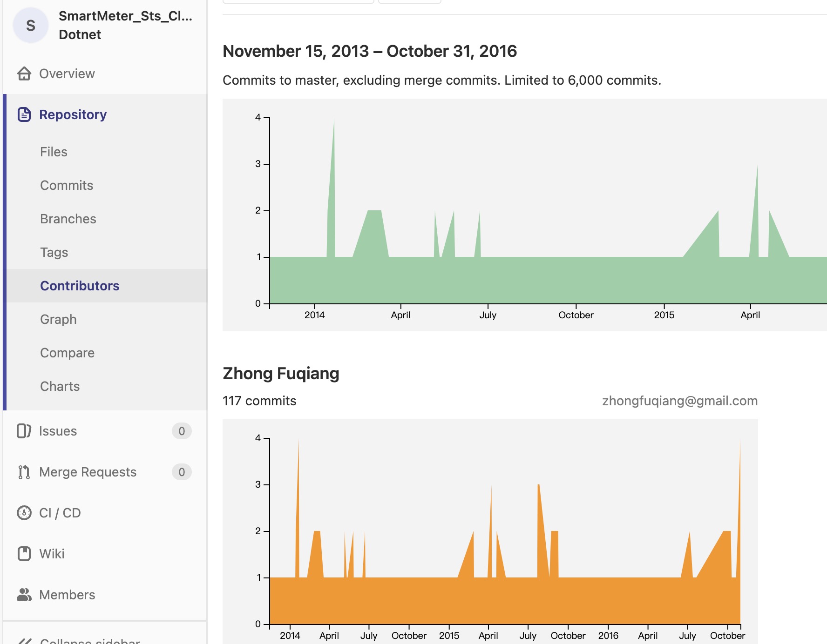Open Issues section
Viewport: 827px width, 644px height.
coord(58,431)
